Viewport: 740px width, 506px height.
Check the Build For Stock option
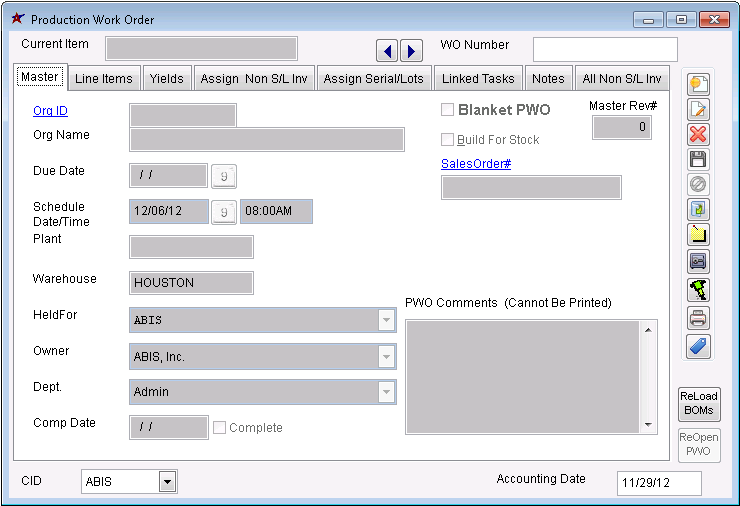pyautogui.click(x=448, y=140)
